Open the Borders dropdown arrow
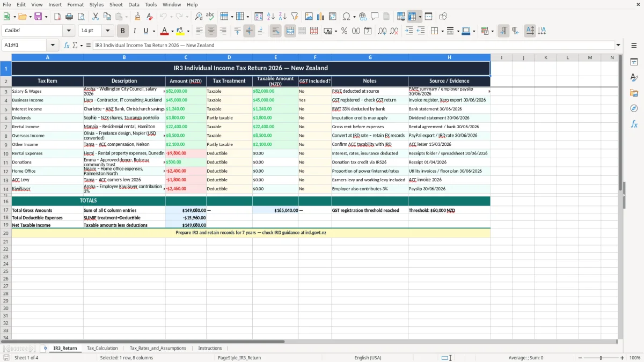 point(442,31)
